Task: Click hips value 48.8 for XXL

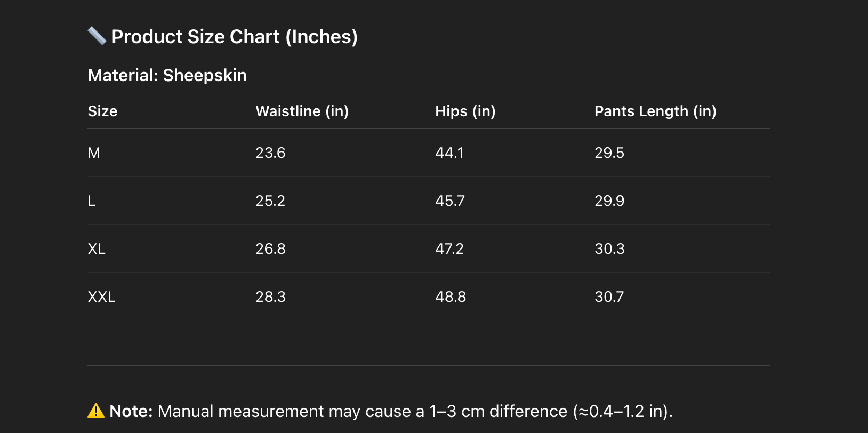Action: tap(451, 297)
